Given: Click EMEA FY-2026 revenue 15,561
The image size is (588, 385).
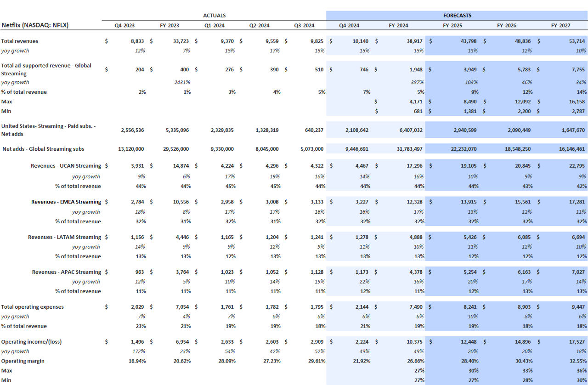Looking at the screenshot, I should pyautogui.click(x=522, y=202).
